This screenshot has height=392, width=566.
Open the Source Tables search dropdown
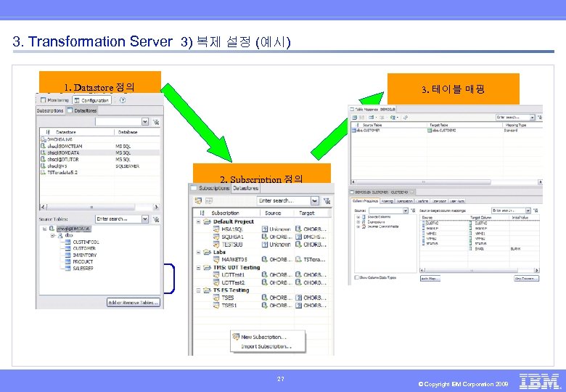(145, 219)
